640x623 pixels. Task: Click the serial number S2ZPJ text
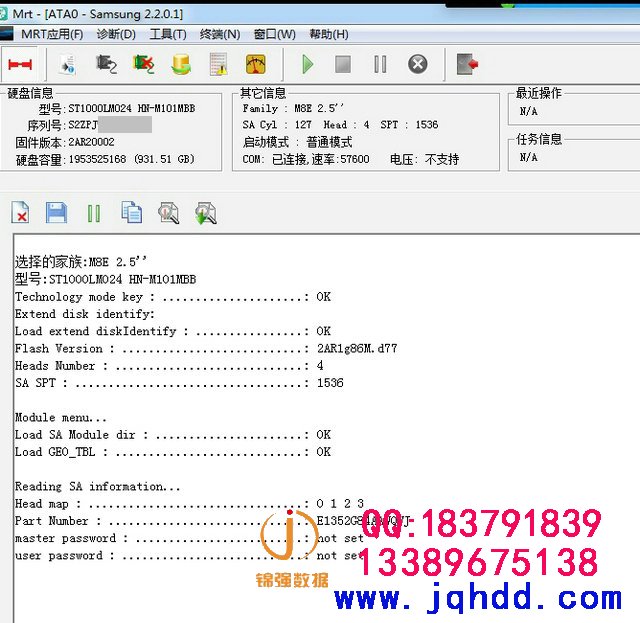click(x=83, y=125)
